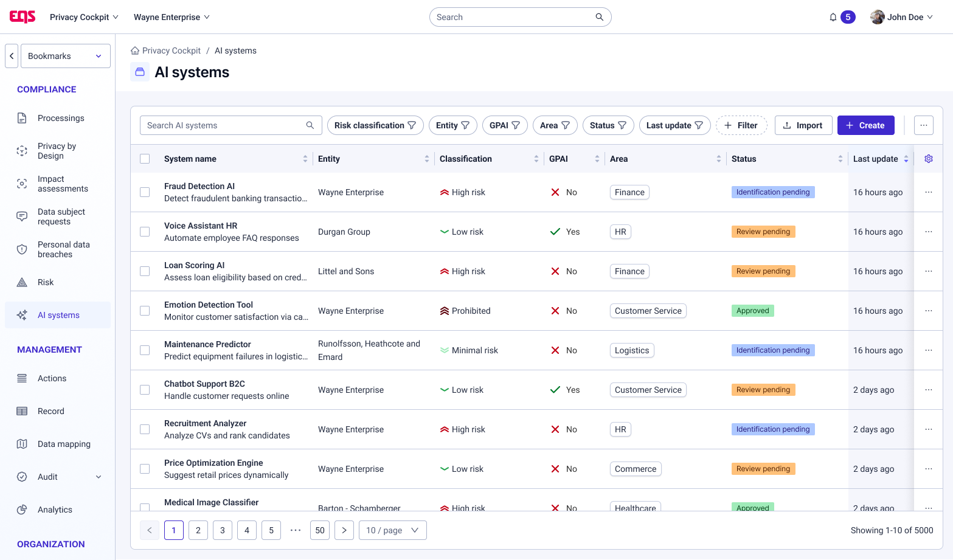Click the Import button
The height and width of the screenshot is (560, 953).
pos(803,125)
